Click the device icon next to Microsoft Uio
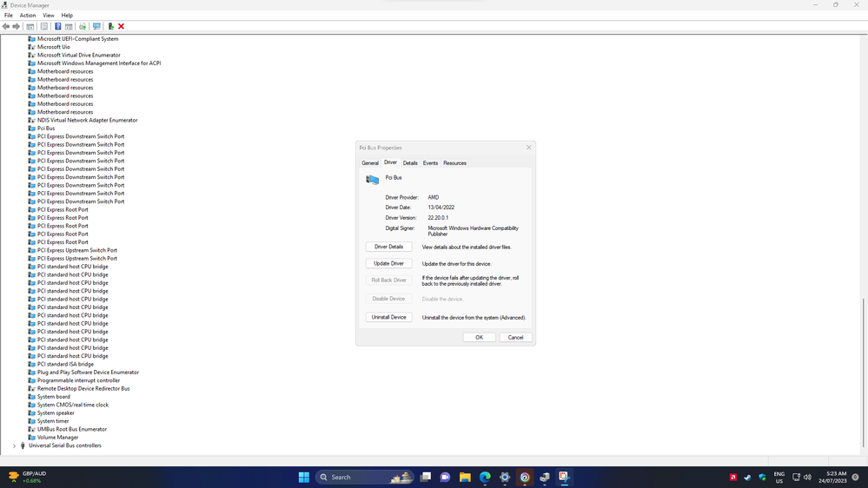 (31, 47)
